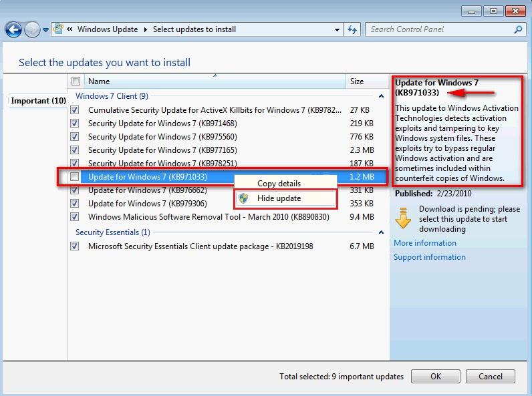Click the yellow download arrow icon
This screenshot has height=396, width=532.
point(403,218)
